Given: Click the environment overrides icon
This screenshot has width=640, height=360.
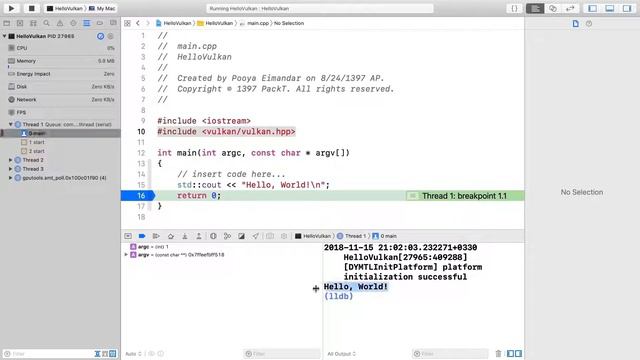Looking at the screenshot, I should (241, 236).
